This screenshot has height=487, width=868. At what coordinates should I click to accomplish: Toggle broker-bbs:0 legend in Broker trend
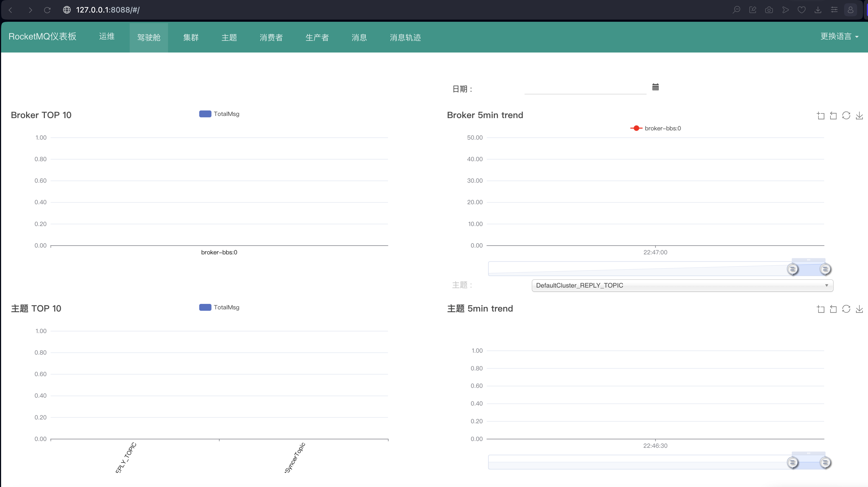655,128
